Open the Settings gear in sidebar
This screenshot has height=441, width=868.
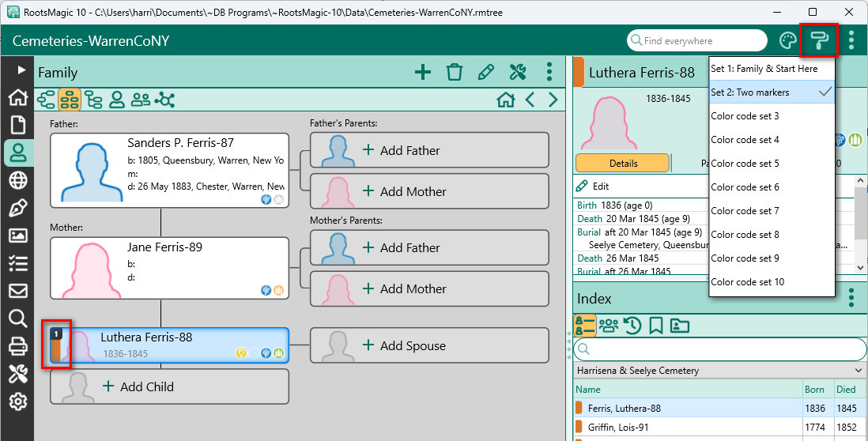(17, 401)
